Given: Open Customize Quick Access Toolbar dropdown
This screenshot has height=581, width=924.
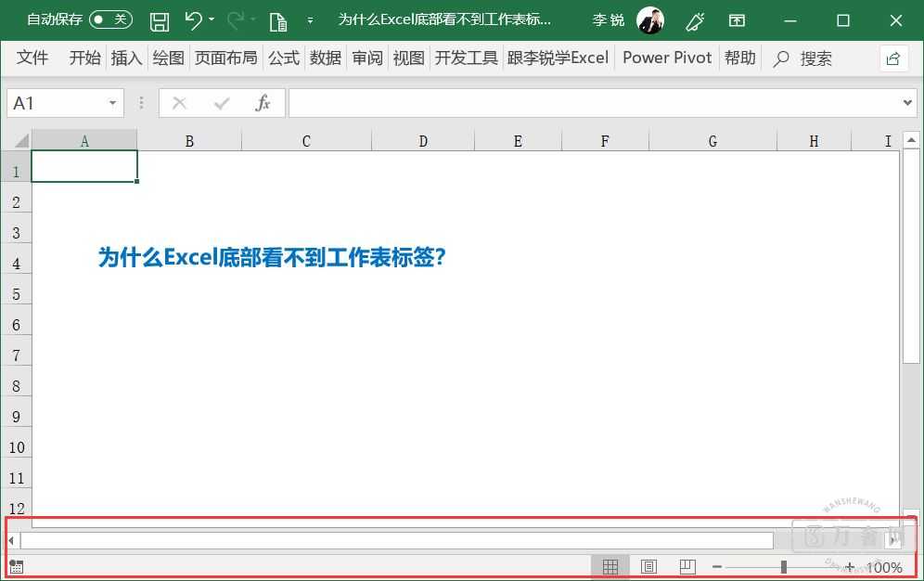Looking at the screenshot, I should tap(310, 20).
